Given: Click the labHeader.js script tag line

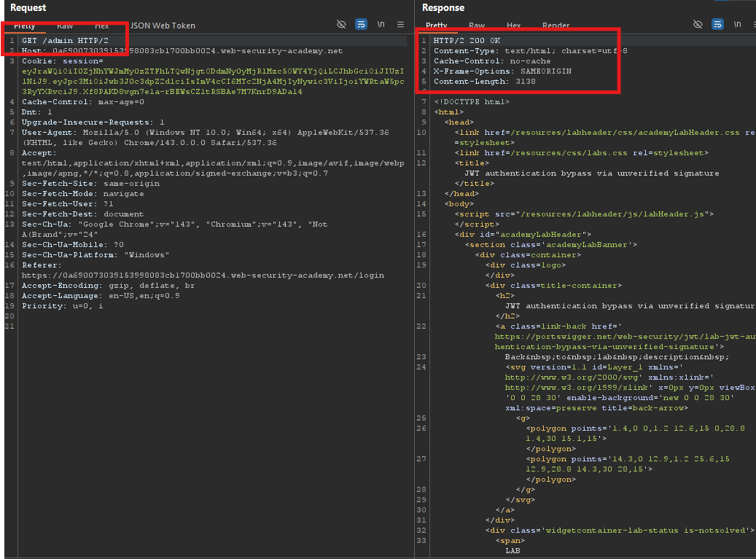Looking at the screenshot, I should (584, 214).
